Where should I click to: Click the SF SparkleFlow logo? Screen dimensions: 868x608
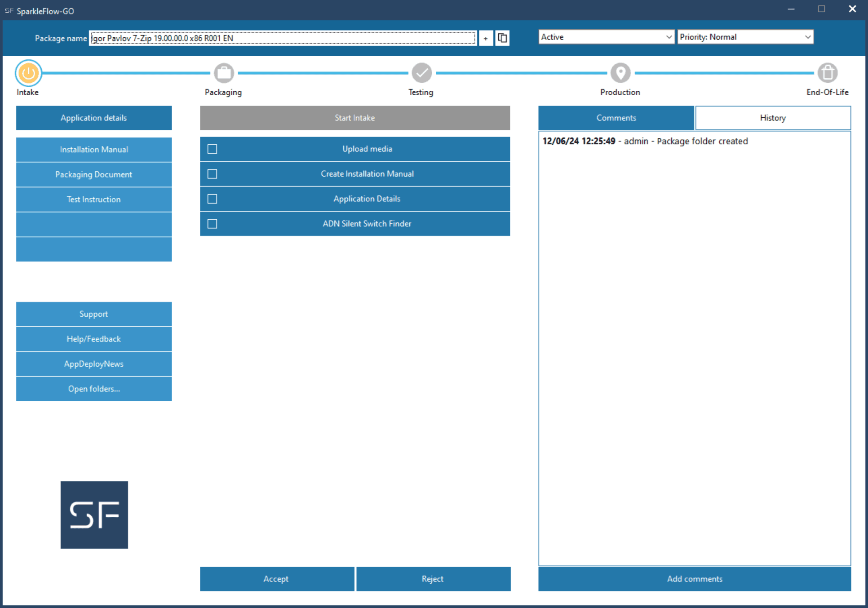94,515
